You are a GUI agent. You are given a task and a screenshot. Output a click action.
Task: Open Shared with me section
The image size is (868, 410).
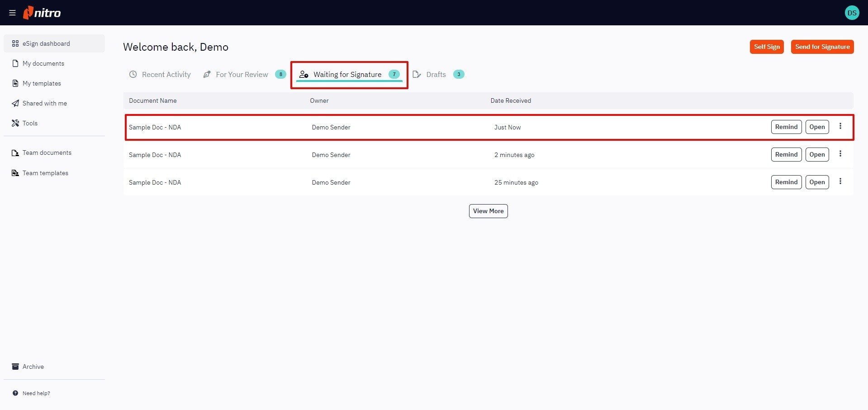point(44,103)
